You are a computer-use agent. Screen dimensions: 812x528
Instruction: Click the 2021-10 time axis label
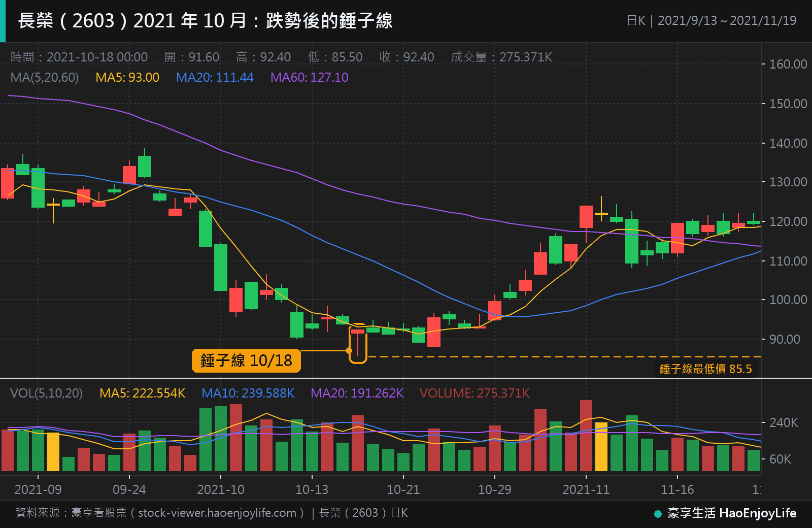[x=221, y=489]
